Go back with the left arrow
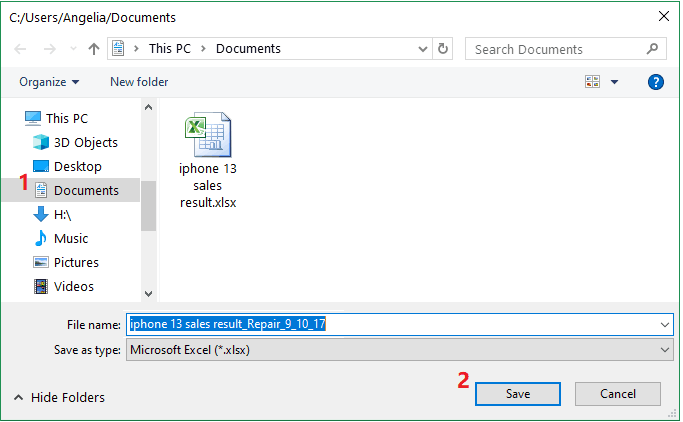This screenshot has height=422, width=683. pyautogui.click(x=20, y=49)
